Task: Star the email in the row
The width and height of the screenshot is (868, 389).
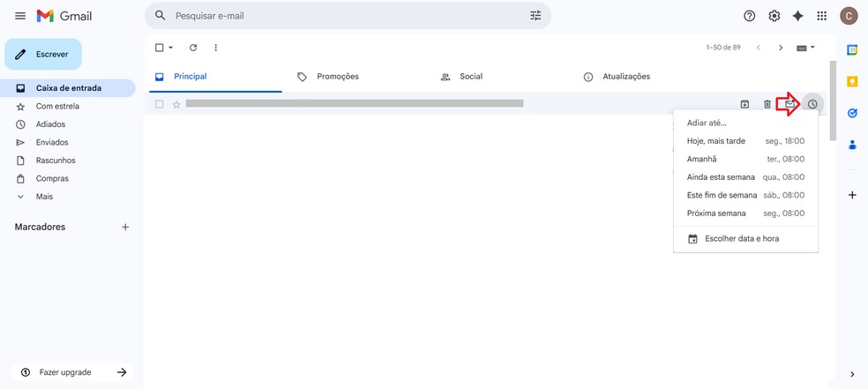Action: coord(176,104)
